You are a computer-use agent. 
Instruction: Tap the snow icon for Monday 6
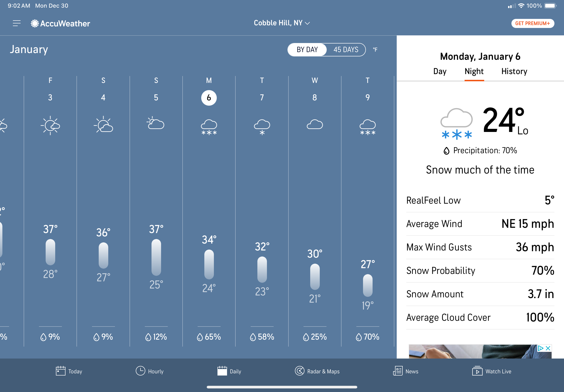(x=209, y=127)
